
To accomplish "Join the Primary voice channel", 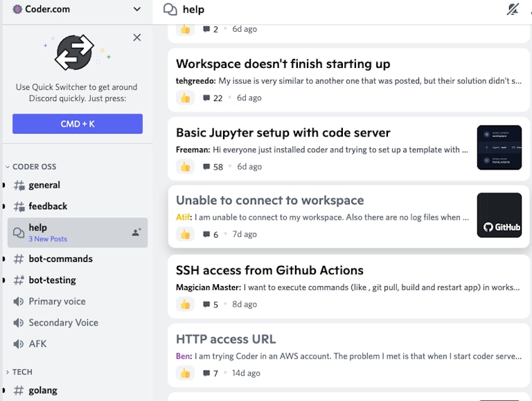I will coord(78,301).
